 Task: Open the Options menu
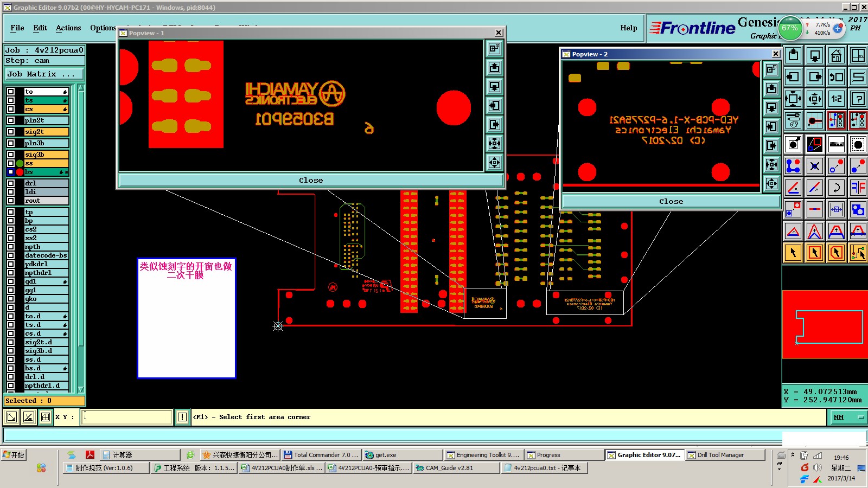103,28
